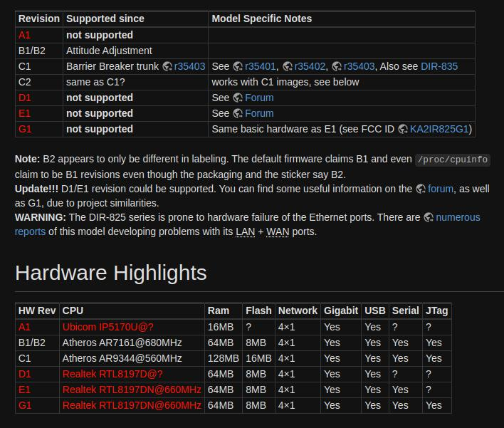Viewport: 504px width, 428px height.
Task: Click the WAN abbreviation in the warning
Action: pos(278,232)
